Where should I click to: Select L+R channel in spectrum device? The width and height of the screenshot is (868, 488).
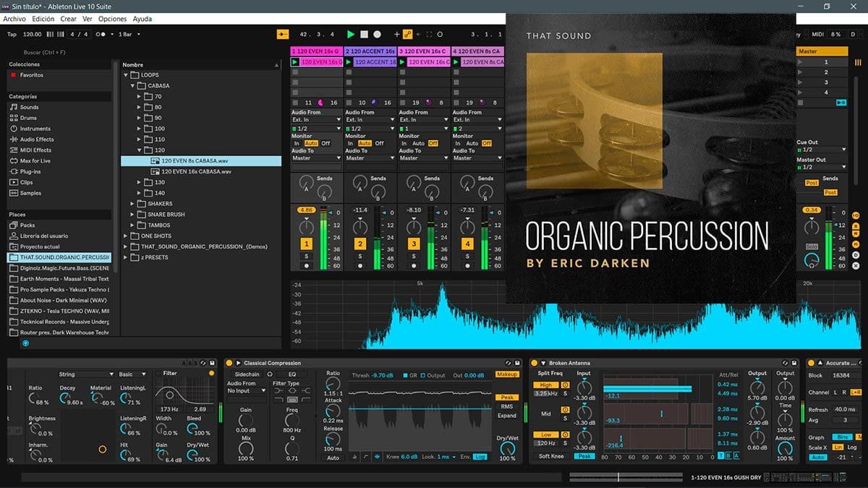[856, 392]
